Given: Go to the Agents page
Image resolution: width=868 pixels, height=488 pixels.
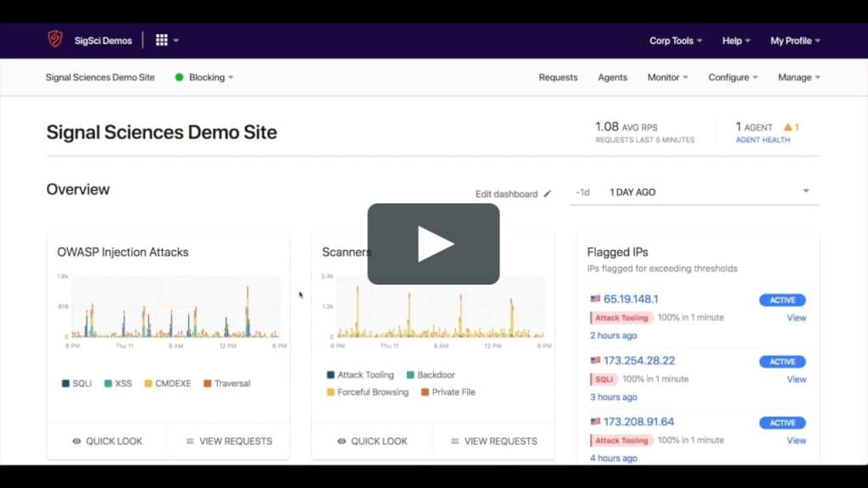Looking at the screenshot, I should tap(612, 77).
